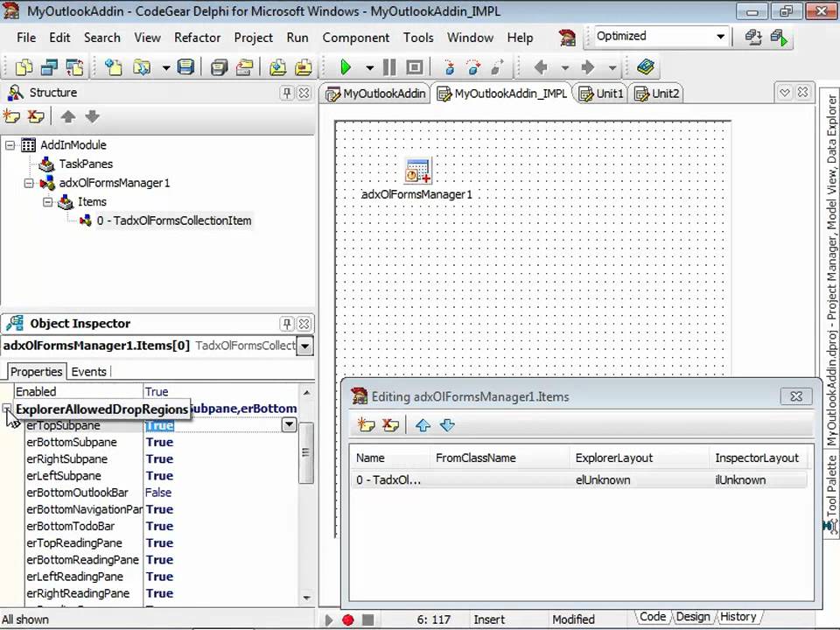Click the Forward navigation arrow
This screenshot has width=840, height=630.
tap(588, 67)
